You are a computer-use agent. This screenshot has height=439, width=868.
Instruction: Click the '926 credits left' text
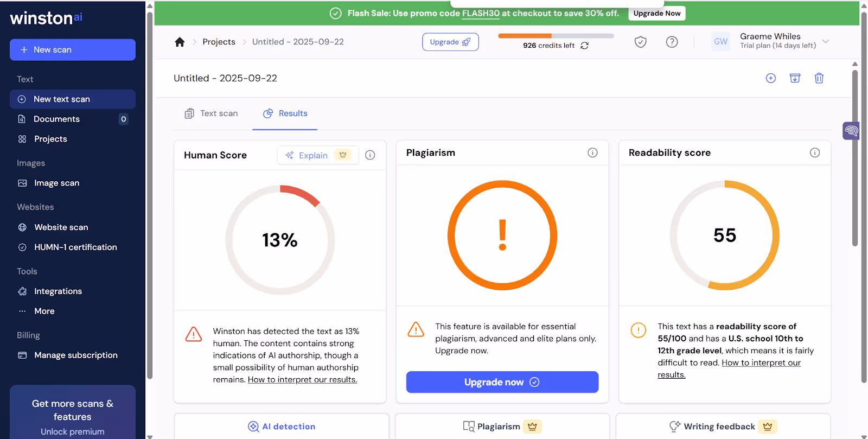[x=548, y=46]
